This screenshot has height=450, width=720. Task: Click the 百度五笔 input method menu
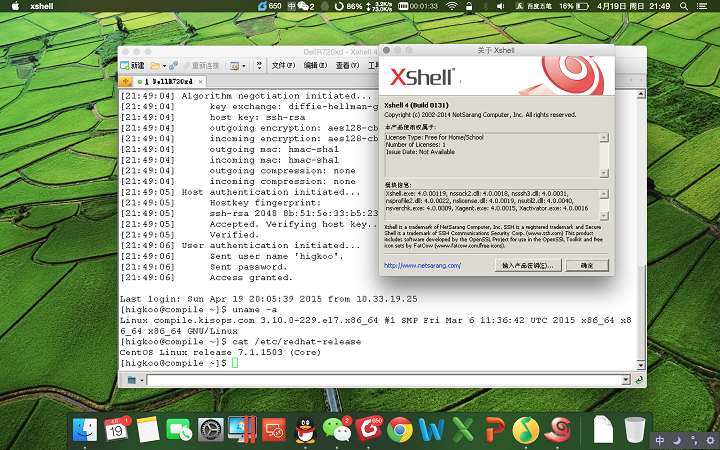534,6
